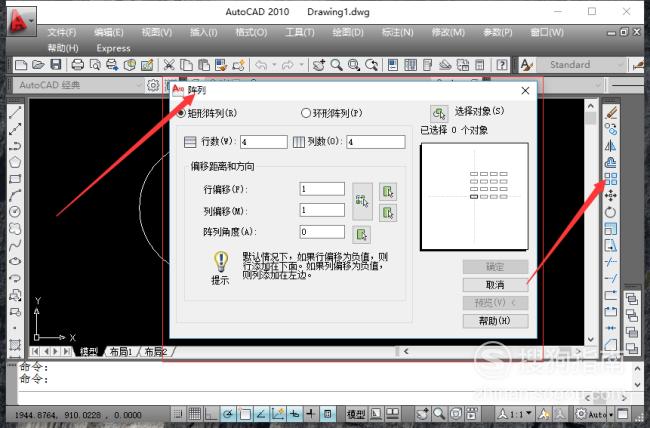Image resolution: width=650 pixels, height=428 pixels.
Task: Click the toolbar Help question mark icon
Action: tap(502, 65)
